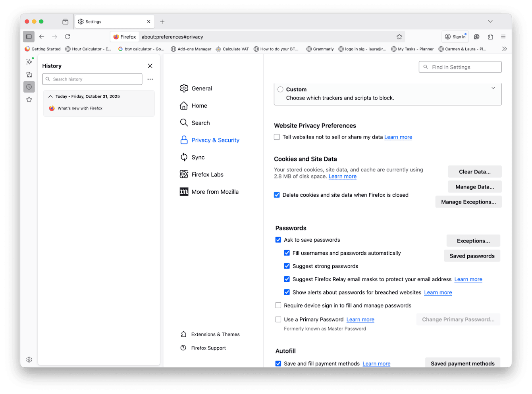532x394 pixels.
Task: Click the Saved passwords button
Action: coord(472,256)
